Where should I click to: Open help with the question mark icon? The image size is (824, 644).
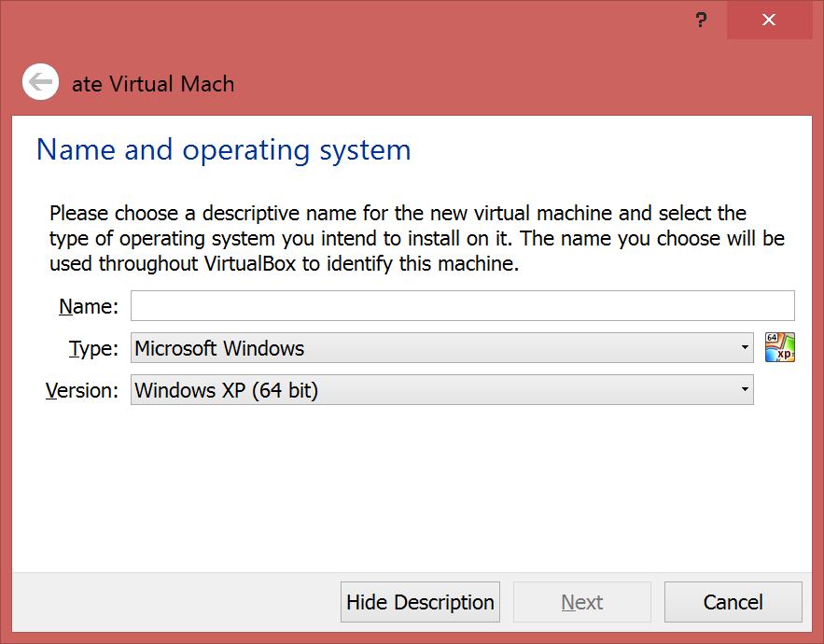tap(701, 20)
